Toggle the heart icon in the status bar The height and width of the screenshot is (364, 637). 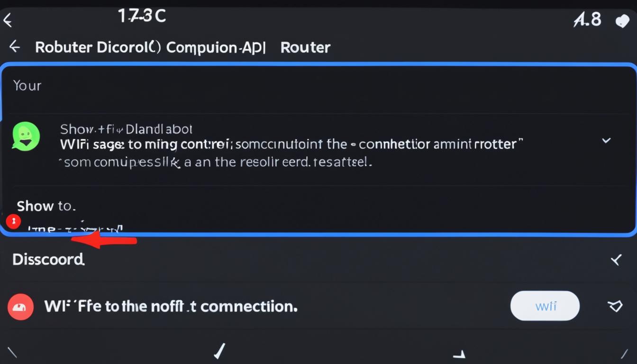pyautogui.click(x=622, y=20)
